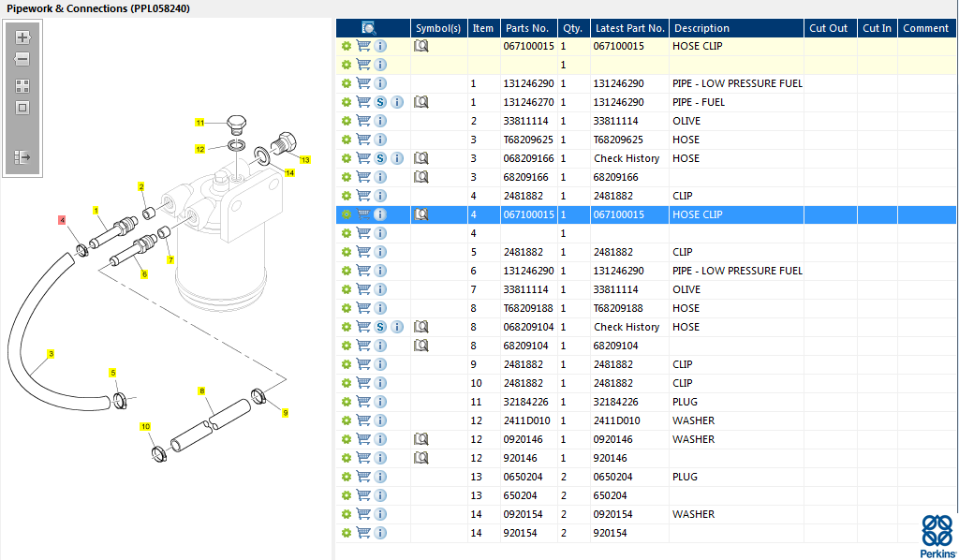The height and width of the screenshot is (560, 959).
Task: Add 2411D010 WASHER to the cart
Action: pyautogui.click(x=363, y=420)
